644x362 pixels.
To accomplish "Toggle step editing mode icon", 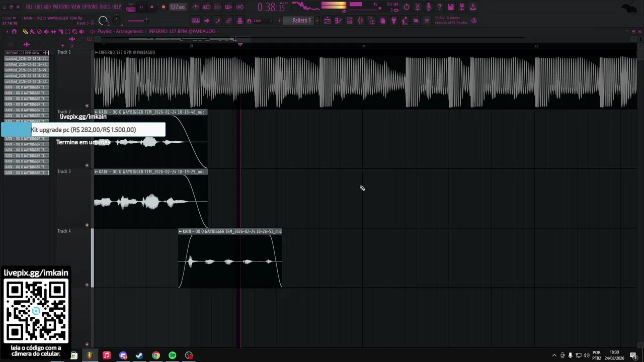I will [217, 21].
